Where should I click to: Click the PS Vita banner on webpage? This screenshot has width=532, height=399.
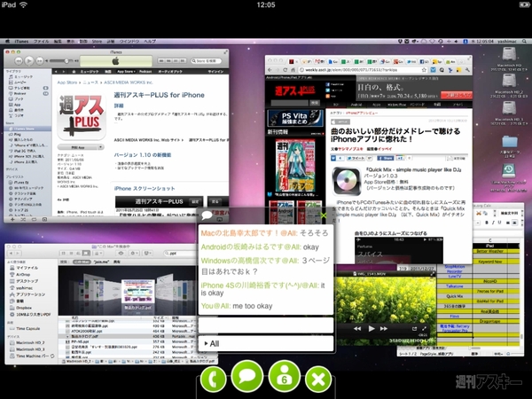pos(295,119)
